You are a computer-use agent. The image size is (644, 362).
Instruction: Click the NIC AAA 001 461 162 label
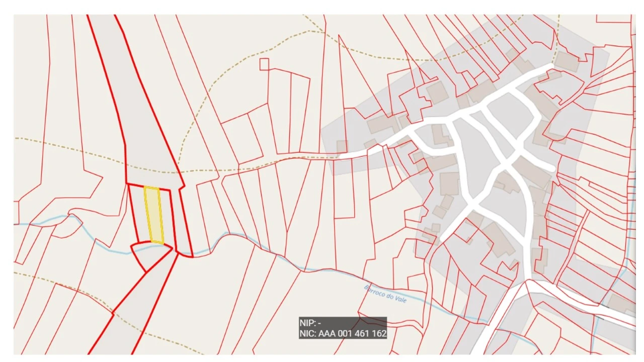click(x=343, y=333)
